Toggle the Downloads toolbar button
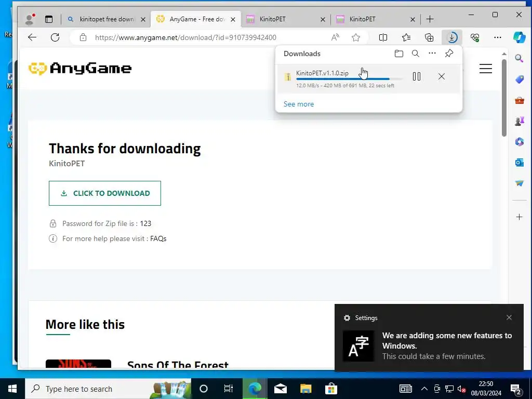This screenshot has height=399, width=532. click(x=452, y=37)
